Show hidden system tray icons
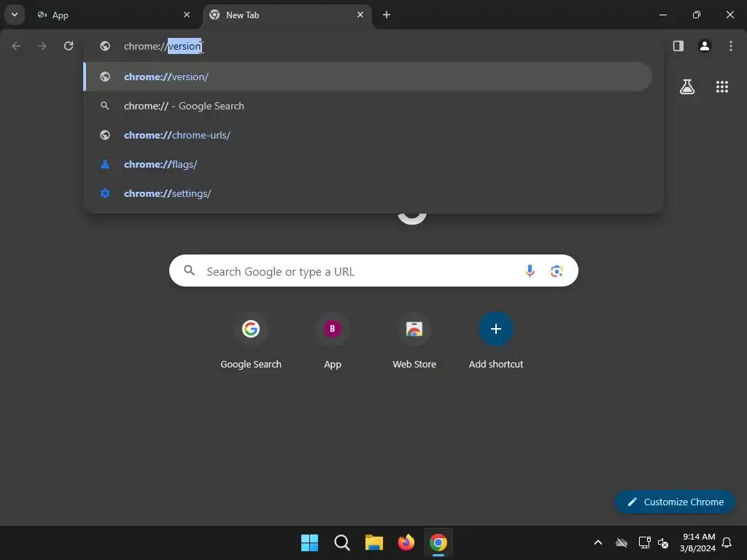Viewport: 747px width, 560px height. pyautogui.click(x=598, y=542)
